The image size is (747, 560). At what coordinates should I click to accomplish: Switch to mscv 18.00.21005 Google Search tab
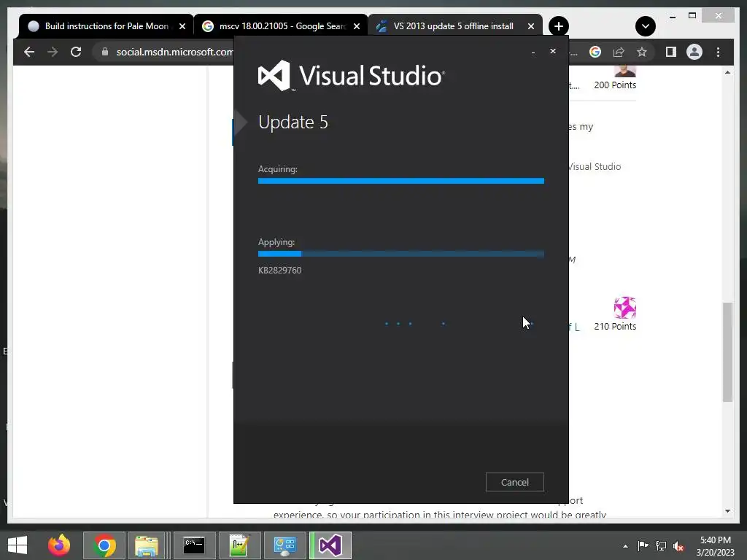click(281, 26)
